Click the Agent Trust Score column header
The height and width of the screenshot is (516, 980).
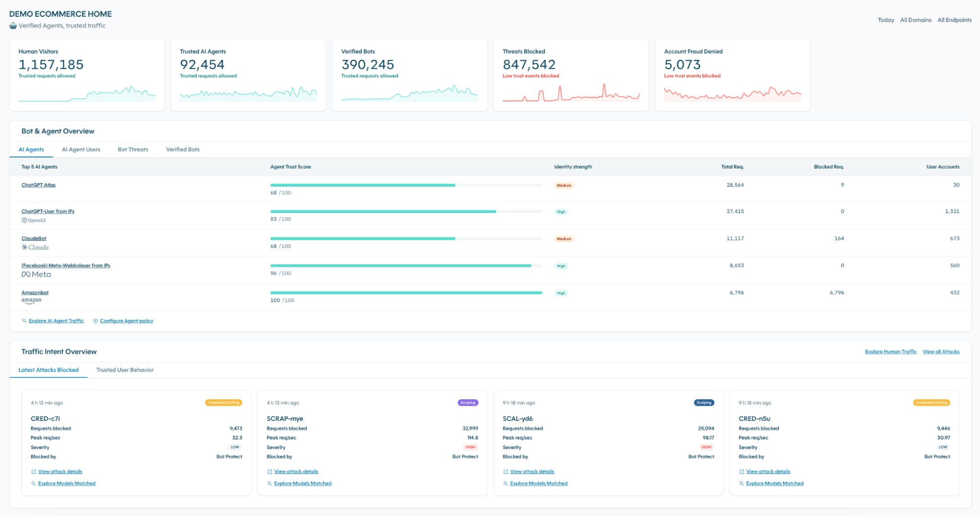(x=291, y=167)
